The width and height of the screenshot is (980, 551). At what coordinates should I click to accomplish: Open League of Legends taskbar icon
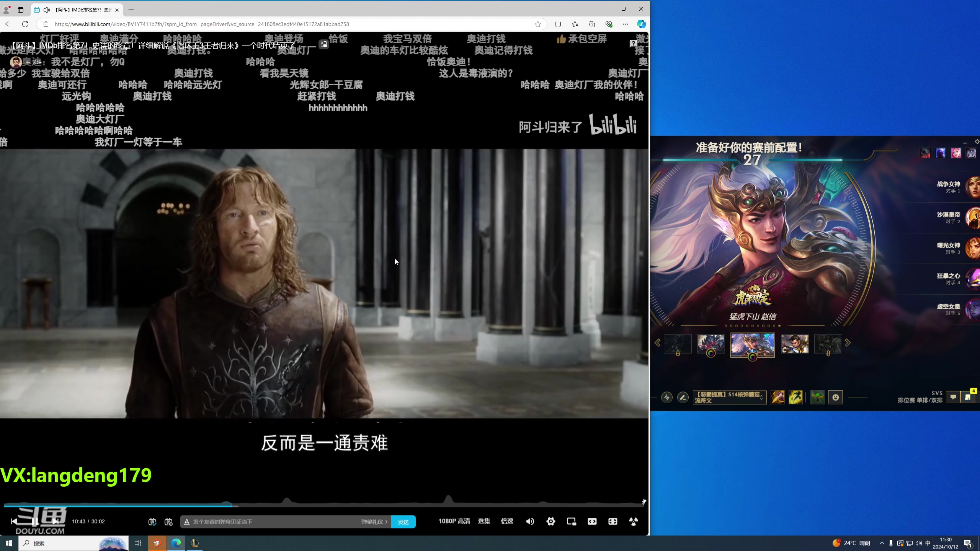pos(194,543)
